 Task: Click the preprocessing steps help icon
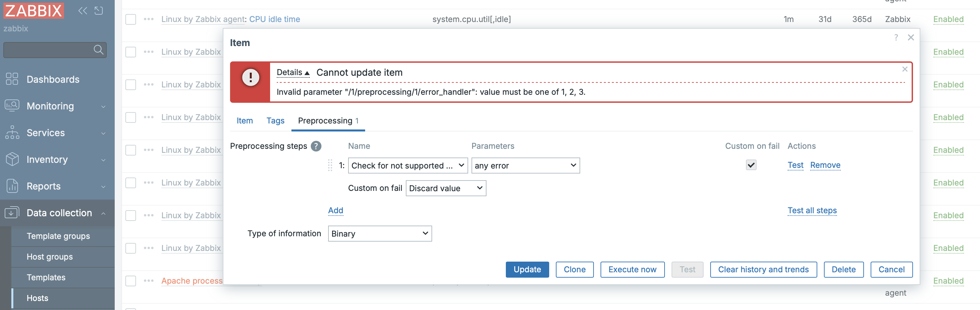(x=316, y=146)
